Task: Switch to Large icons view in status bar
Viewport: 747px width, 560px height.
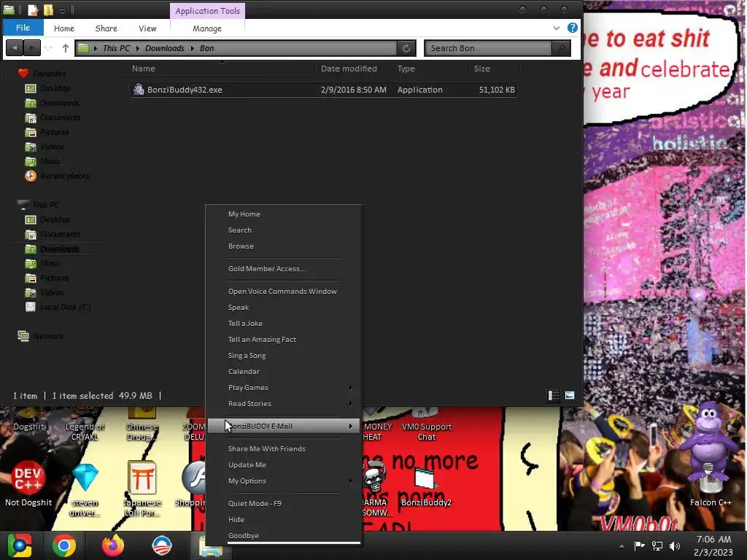Action: 569,396
